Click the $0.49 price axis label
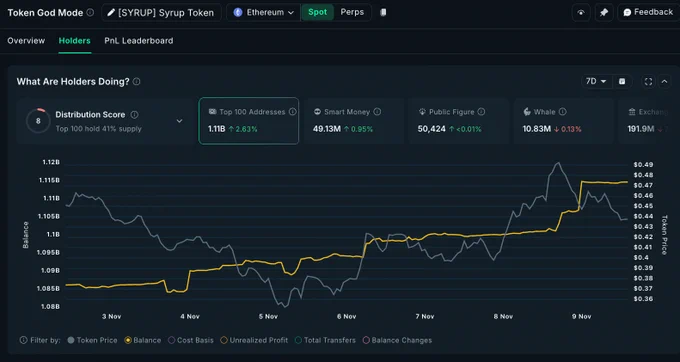This screenshot has height=362, width=680. tap(643, 165)
